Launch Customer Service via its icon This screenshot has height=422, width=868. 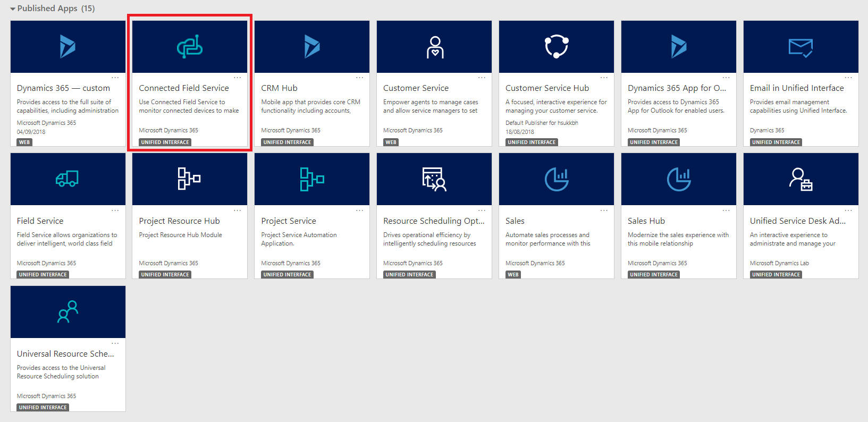pos(435,47)
